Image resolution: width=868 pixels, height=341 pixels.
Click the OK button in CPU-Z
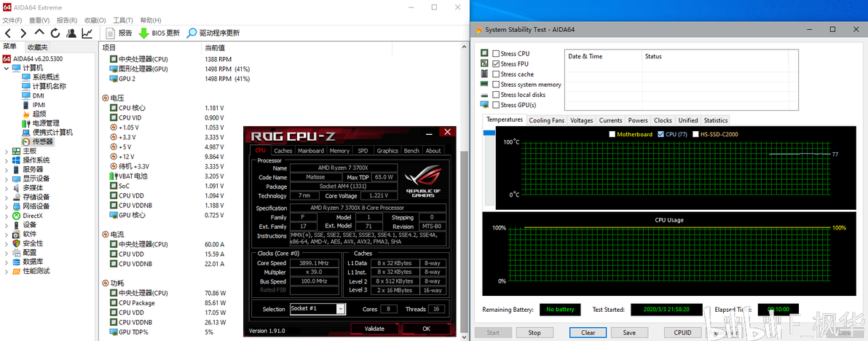pyautogui.click(x=426, y=329)
